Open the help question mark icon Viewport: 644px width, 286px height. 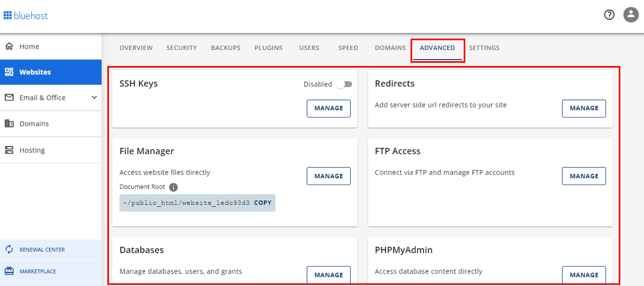click(609, 15)
